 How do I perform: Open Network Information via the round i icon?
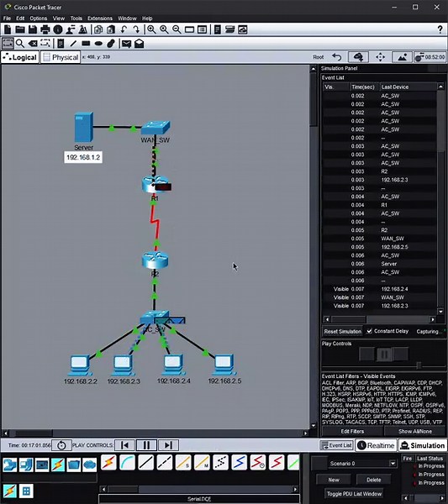click(x=58, y=29)
